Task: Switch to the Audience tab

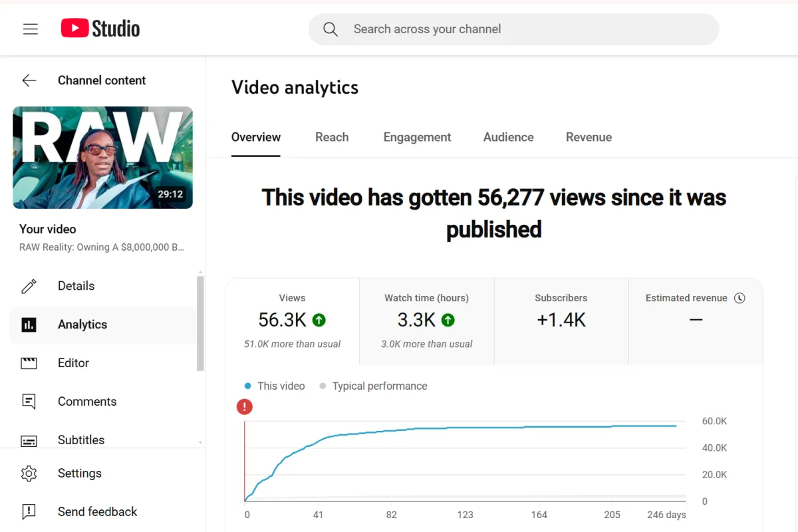Action: pyautogui.click(x=509, y=137)
